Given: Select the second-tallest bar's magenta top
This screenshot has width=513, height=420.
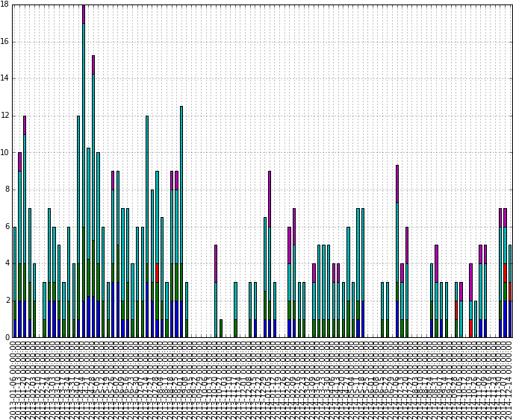Looking at the screenshot, I should (93, 65).
